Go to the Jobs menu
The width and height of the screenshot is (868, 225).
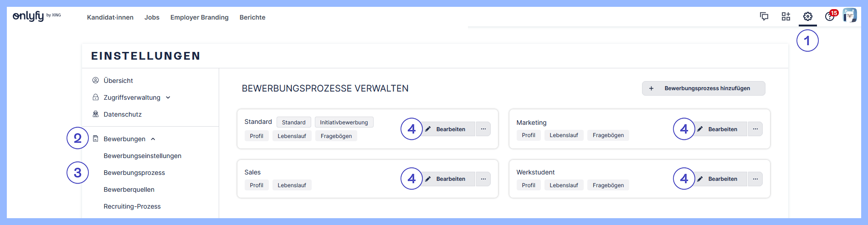[x=152, y=17]
